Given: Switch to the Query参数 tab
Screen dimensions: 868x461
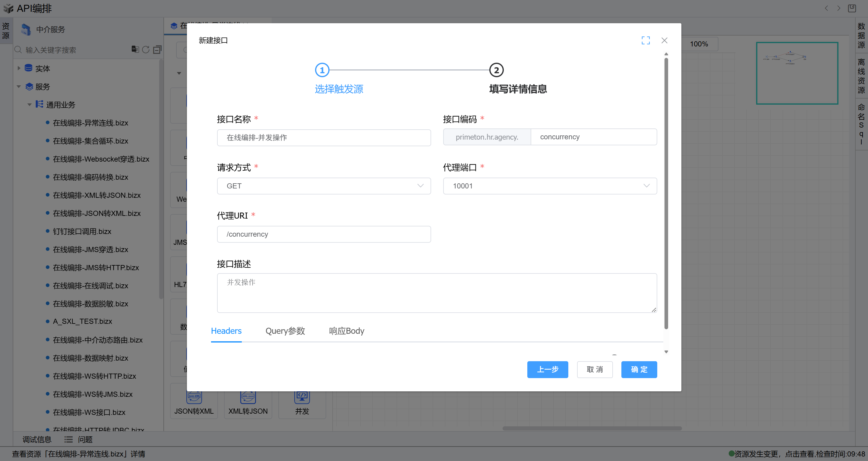Looking at the screenshot, I should [285, 331].
